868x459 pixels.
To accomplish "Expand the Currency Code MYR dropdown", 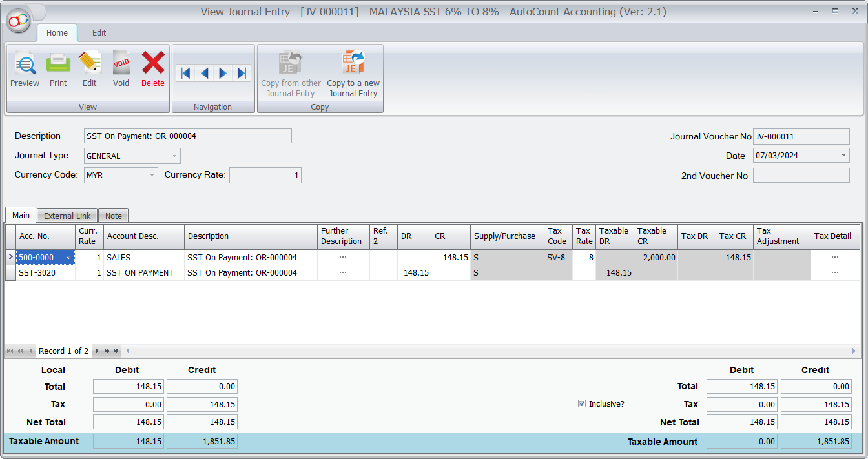I will (152, 176).
